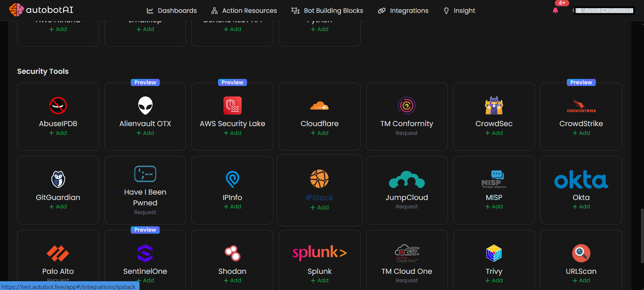Click the page vertical scrollbar

[x=642, y=235]
